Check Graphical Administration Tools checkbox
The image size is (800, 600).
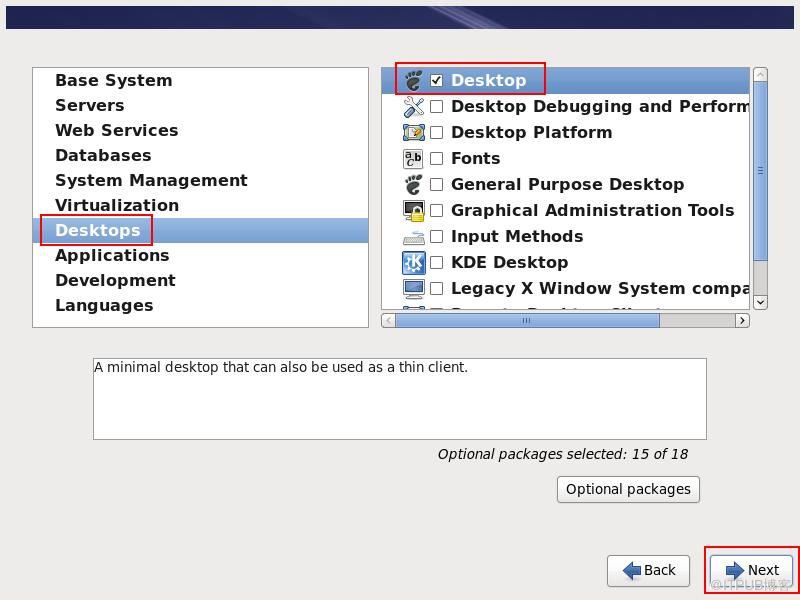click(436, 210)
